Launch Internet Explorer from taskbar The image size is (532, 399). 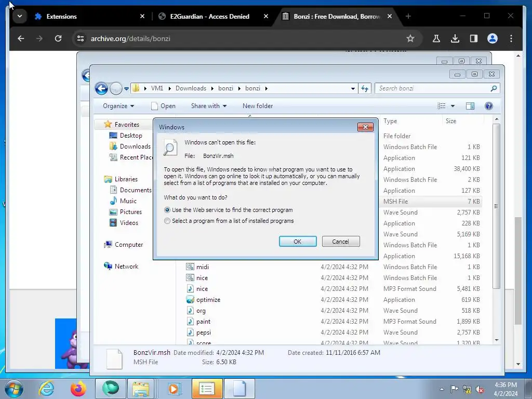tap(46, 389)
